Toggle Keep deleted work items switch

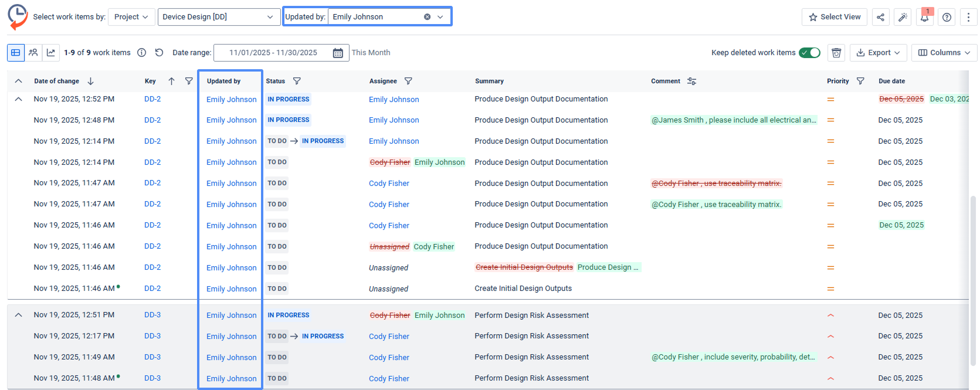(x=809, y=53)
